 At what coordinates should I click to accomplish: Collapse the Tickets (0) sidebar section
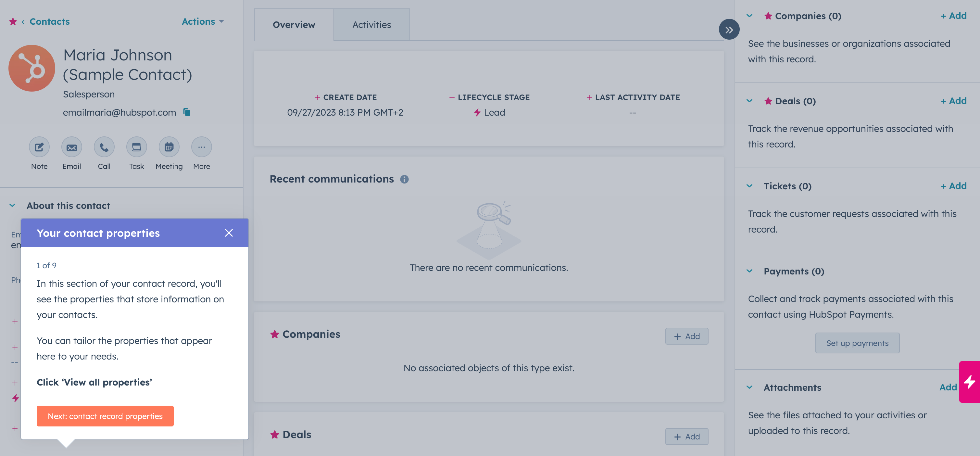coord(749,186)
